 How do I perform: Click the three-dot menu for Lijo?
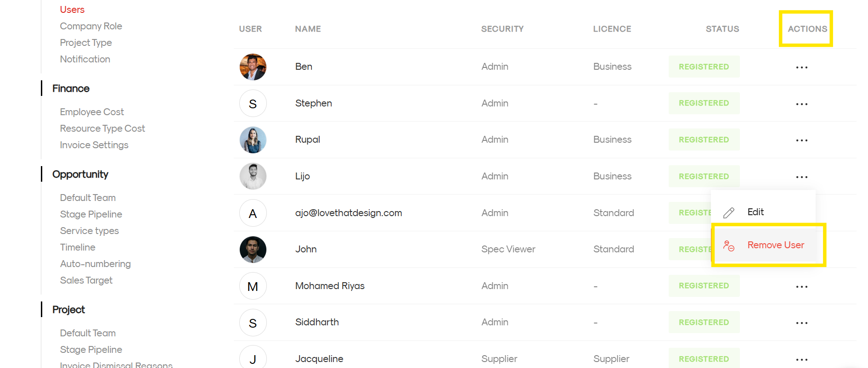[x=801, y=177]
